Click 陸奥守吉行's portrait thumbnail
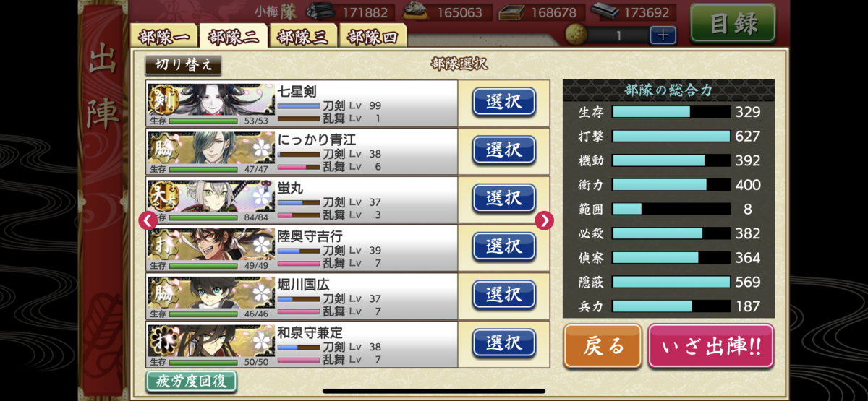The width and height of the screenshot is (868, 401). click(210, 243)
